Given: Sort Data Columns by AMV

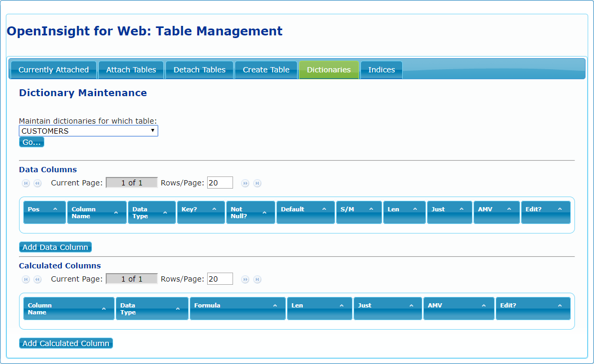Looking at the screenshot, I should click(497, 212).
